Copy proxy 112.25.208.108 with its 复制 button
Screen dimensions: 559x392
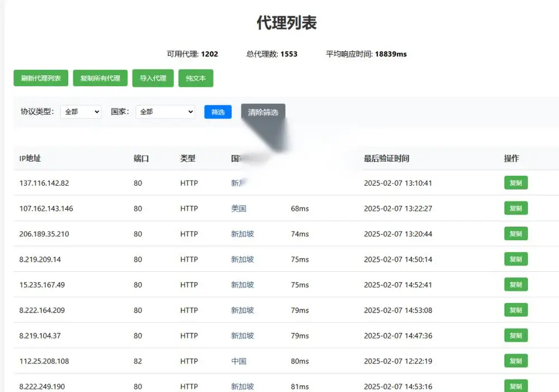click(x=516, y=361)
